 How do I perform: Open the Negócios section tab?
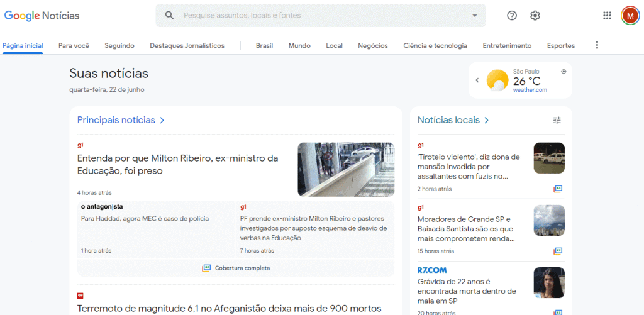(373, 46)
